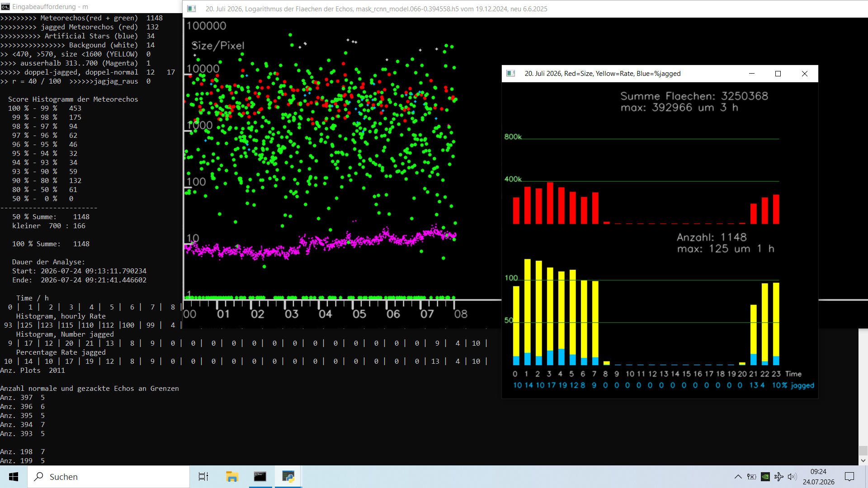The image size is (868, 488).
Task: Switch to the Python app taskbar icon
Action: pos(288,477)
